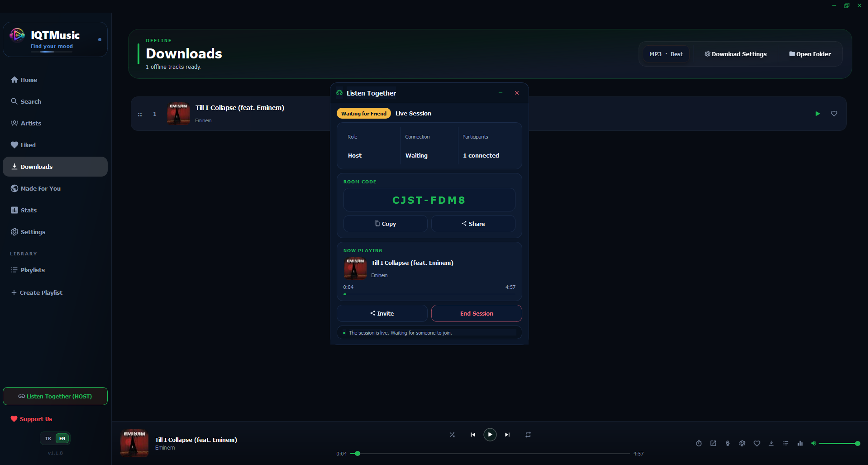
Task: Toggle shuffle mode in the player
Action: (x=452, y=435)
